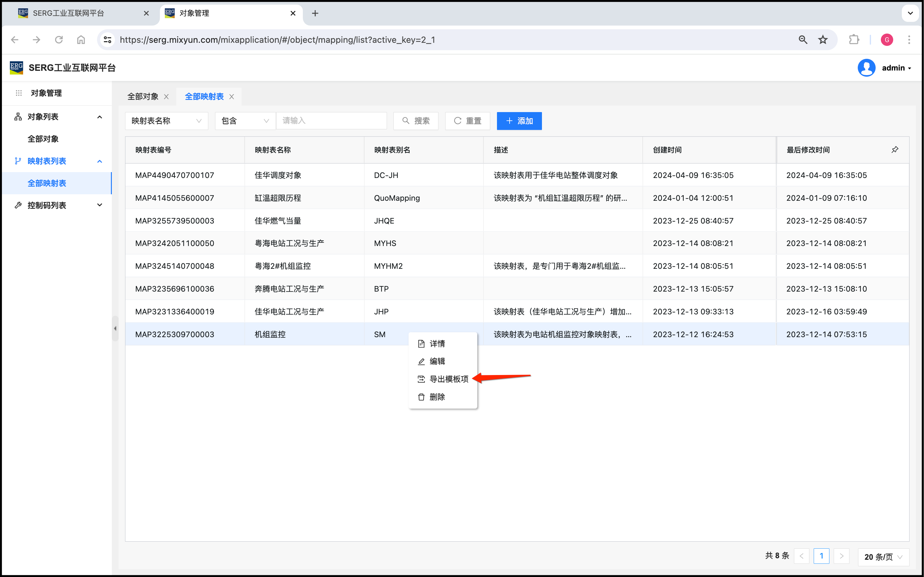Switch to the 全部对象 tab

[x=142, y=97]
